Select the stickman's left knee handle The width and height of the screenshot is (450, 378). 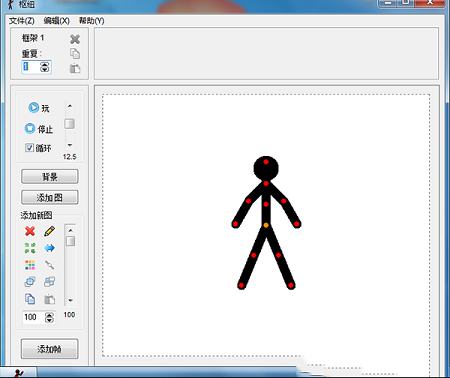(253, 255)
